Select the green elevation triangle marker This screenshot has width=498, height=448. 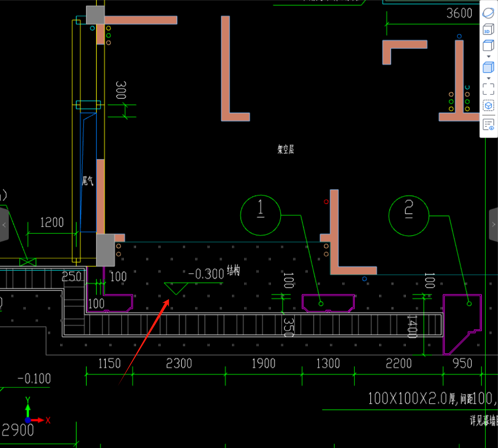pos(176,288)
